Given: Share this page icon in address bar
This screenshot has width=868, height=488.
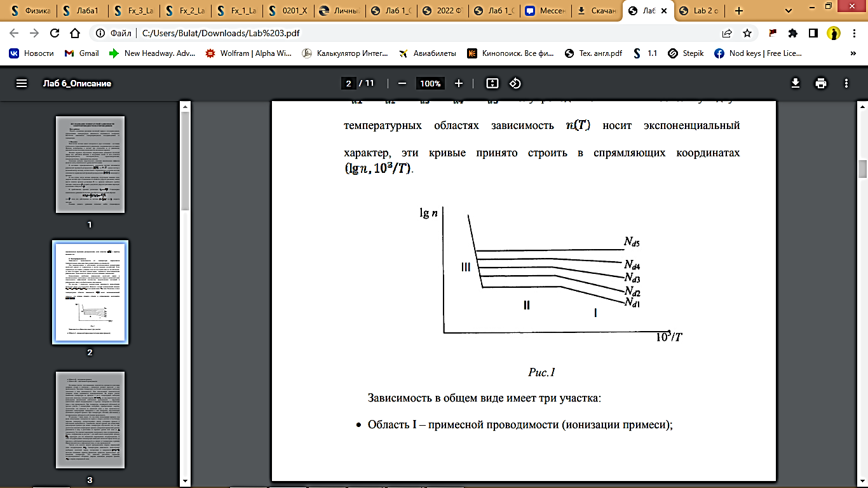Looking at the screenshot, I should click(727, 33).
